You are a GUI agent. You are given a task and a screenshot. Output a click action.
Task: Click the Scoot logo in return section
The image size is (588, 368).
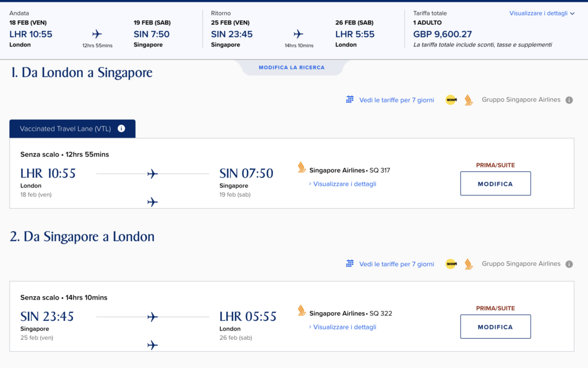(x=451, y=264)
